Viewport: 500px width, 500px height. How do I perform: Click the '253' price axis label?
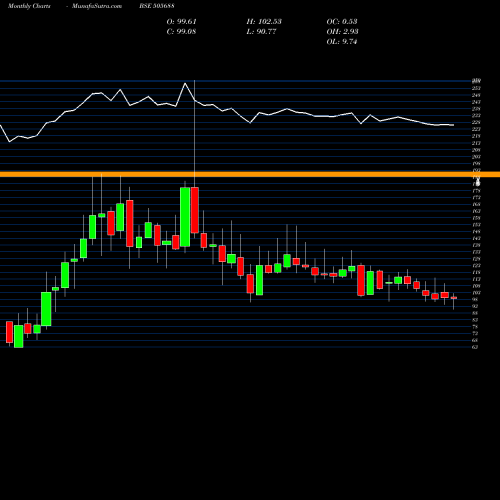point(476,88)
